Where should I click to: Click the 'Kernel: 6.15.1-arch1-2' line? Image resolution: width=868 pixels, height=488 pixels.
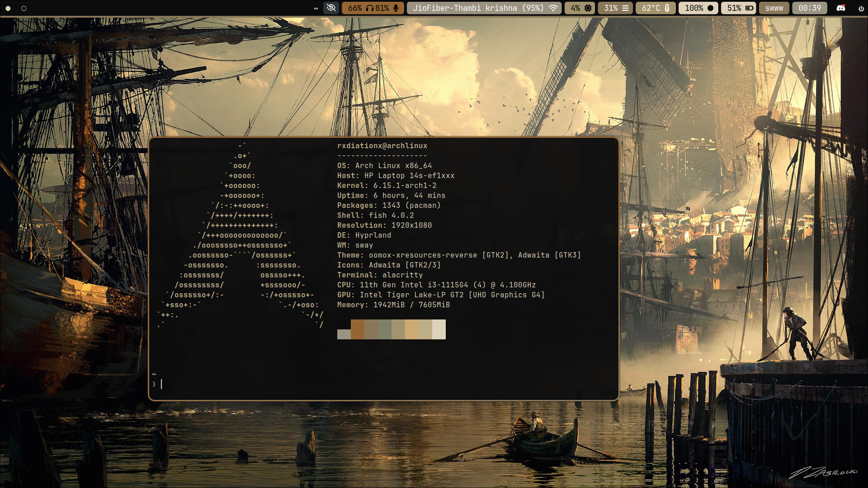tap(387, 185)
